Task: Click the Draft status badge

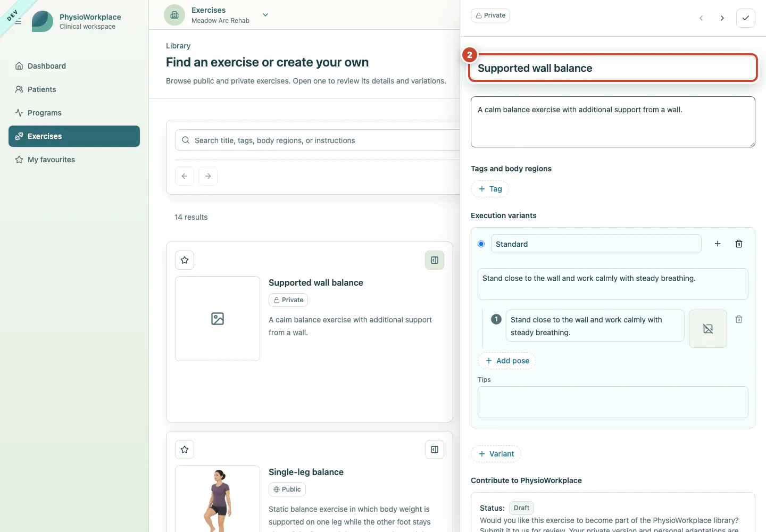Action: (521, 508)
